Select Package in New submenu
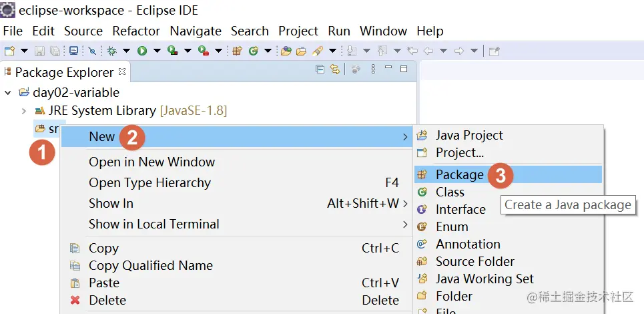The height and width of the screenshot is (314, 644). pyautogui.click(x=508, y=174)
